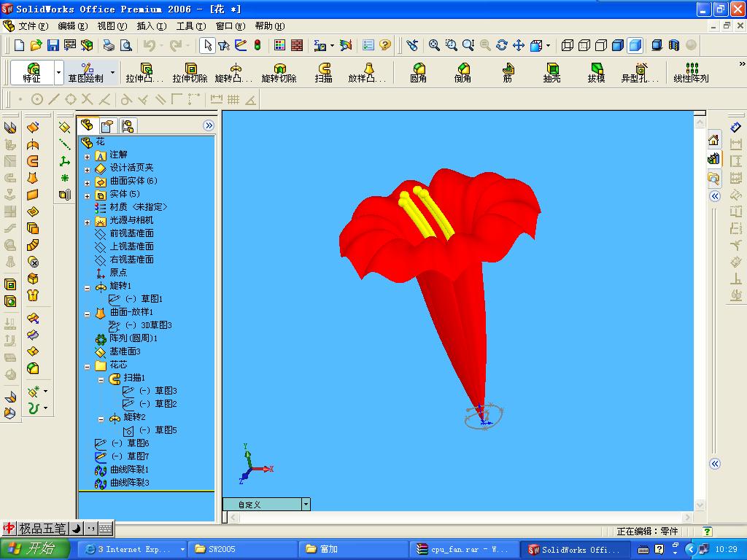Open the View Orientation dropdown arrow

pyautogui.click(x=548, y=45)
